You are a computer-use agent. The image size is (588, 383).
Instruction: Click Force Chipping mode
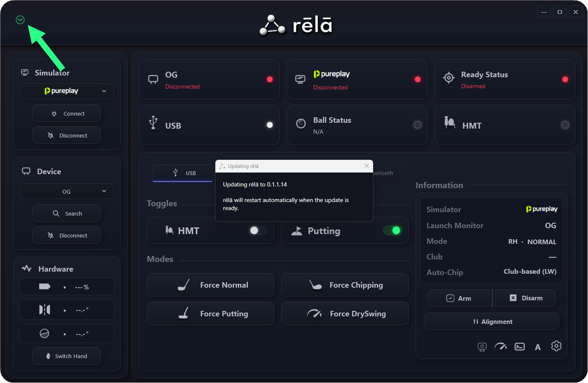(x=345, y=285)
